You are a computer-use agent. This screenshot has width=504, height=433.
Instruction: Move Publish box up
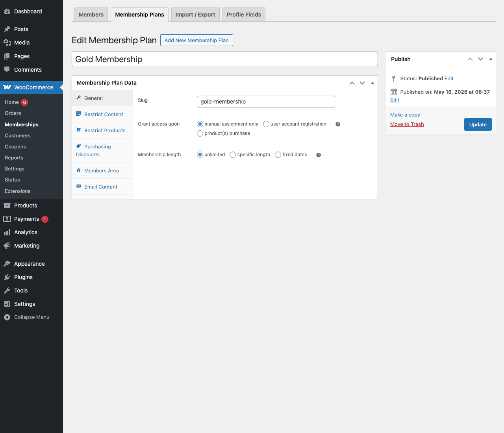(470, 59)
